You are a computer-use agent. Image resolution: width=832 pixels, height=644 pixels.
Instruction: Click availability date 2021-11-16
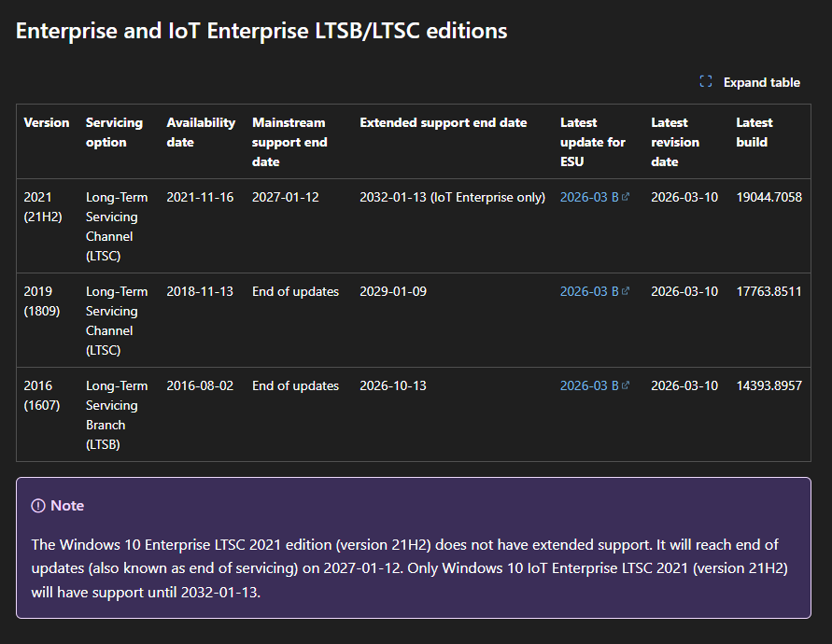(200, 197)
